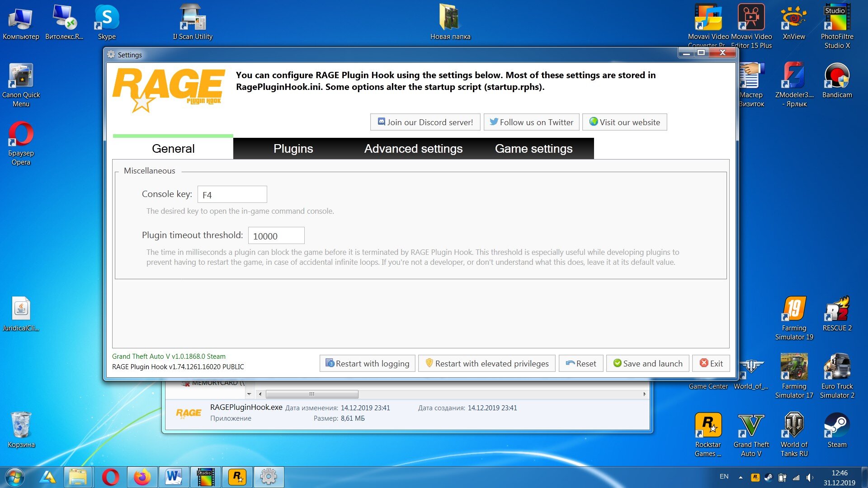Open the Advanced settings tab

413,149
